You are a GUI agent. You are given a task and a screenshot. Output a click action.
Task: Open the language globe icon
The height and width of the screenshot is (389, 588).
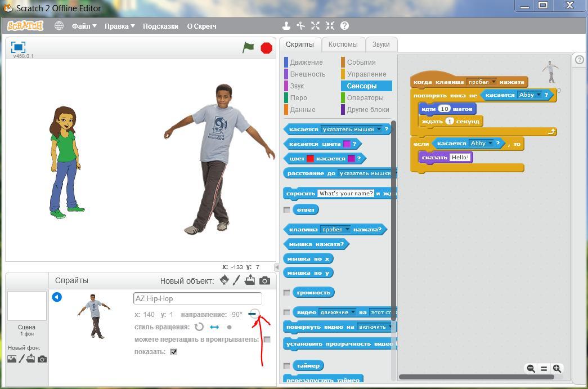[59, 26]
